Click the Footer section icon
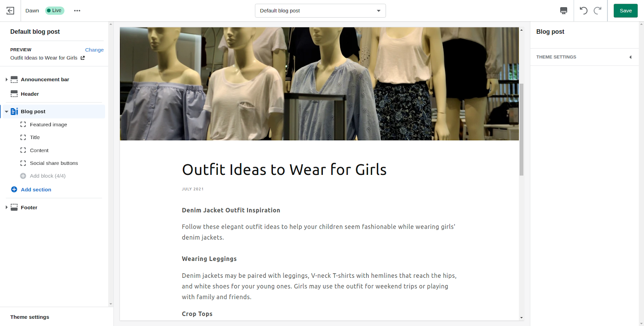644x326 pixels. click(x=14, y=207)
